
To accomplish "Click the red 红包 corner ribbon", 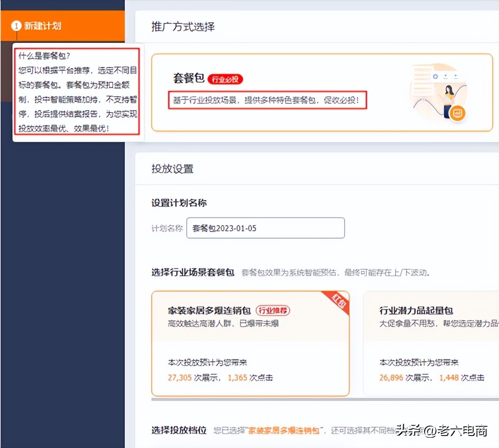I will point(339,301).
